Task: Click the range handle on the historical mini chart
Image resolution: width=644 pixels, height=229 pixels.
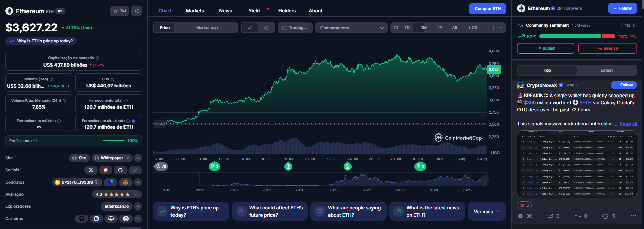Action: tap(484, 179)
